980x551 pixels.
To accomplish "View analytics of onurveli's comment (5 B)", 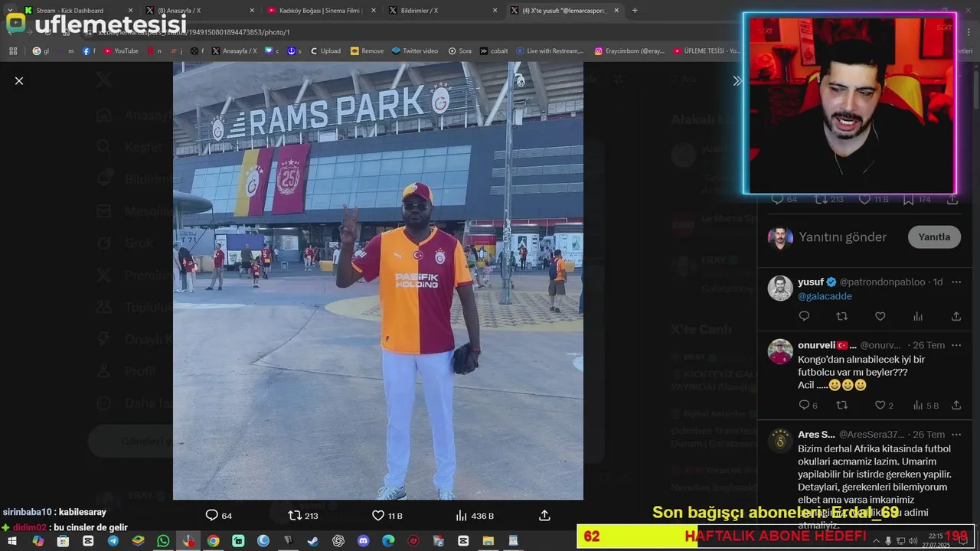I will (x=918, y=405).
